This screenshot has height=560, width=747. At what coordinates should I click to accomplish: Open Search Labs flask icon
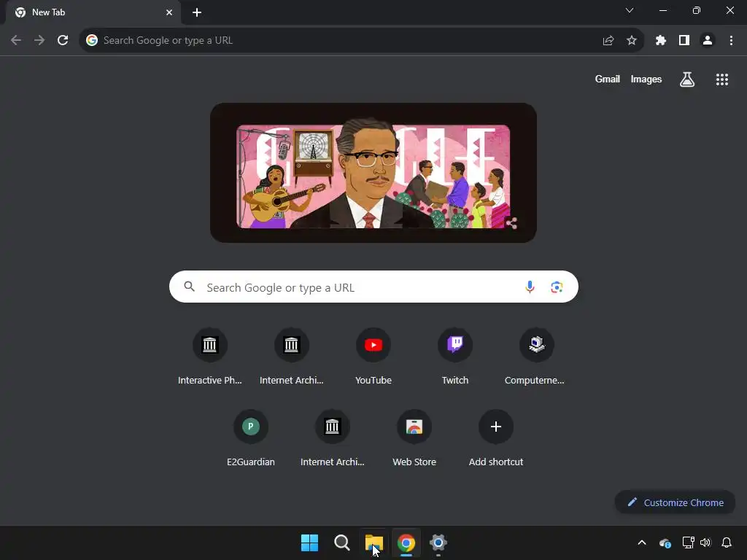[x=687, y=79]
